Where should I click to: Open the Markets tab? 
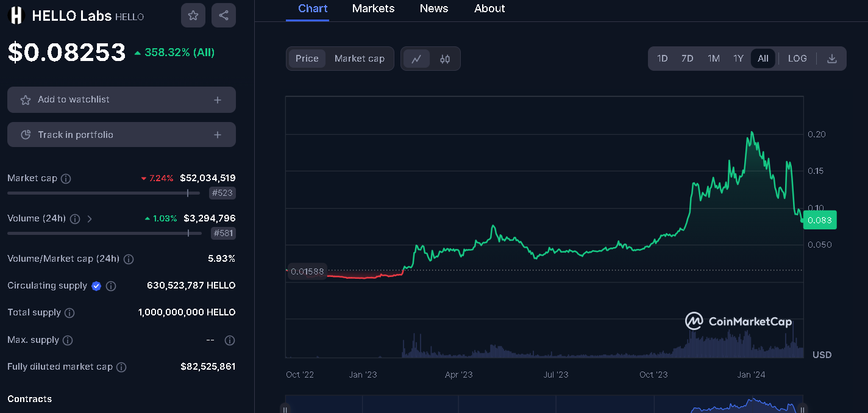click(x=373, y=9)
